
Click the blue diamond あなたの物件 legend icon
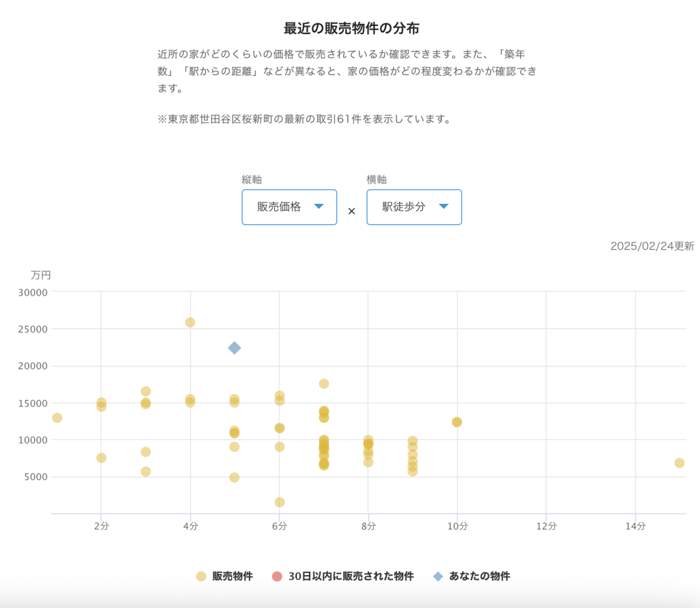coord(438,577)
